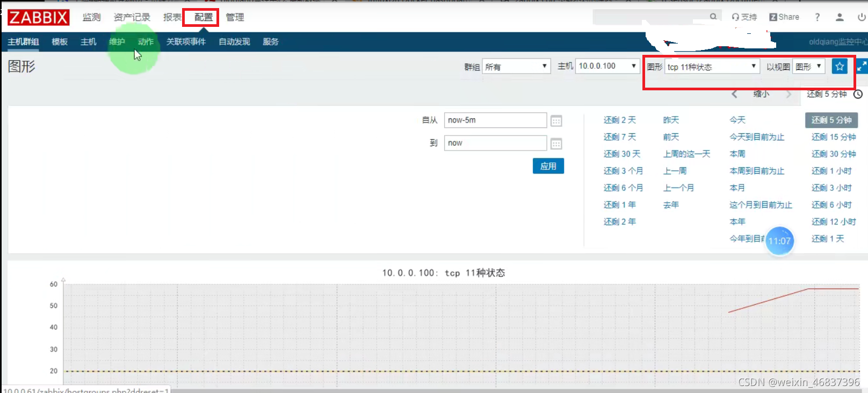Select 本月 time range
868x393 pixels.
(x=737, y=188)
